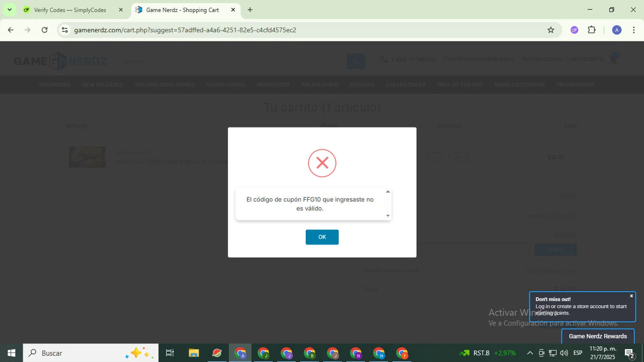The height and width of the screenshot is (362, 644).
Task: Open the Trading Card Games menu
Action: click(x=165, y=85)
